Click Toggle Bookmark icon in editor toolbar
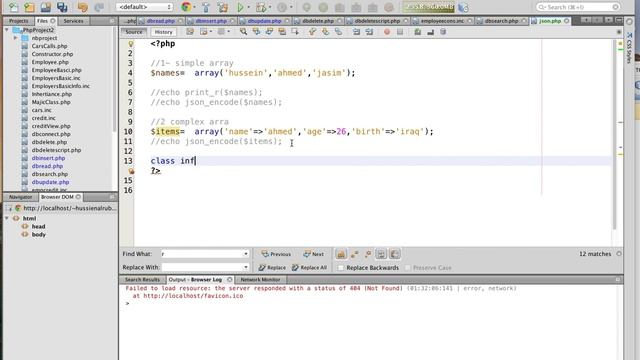The width and height of the screenshot is (640, 360). [x=338, y=31]
